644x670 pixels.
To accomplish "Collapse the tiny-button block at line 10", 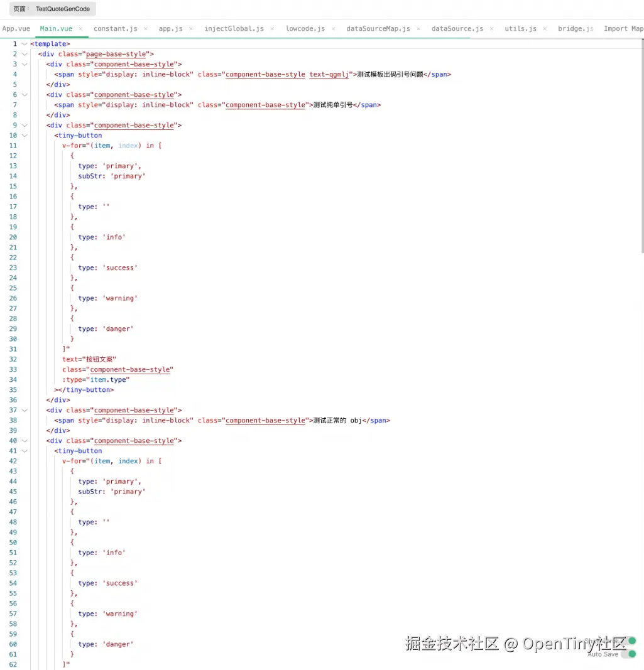I will tap(25, 136).
